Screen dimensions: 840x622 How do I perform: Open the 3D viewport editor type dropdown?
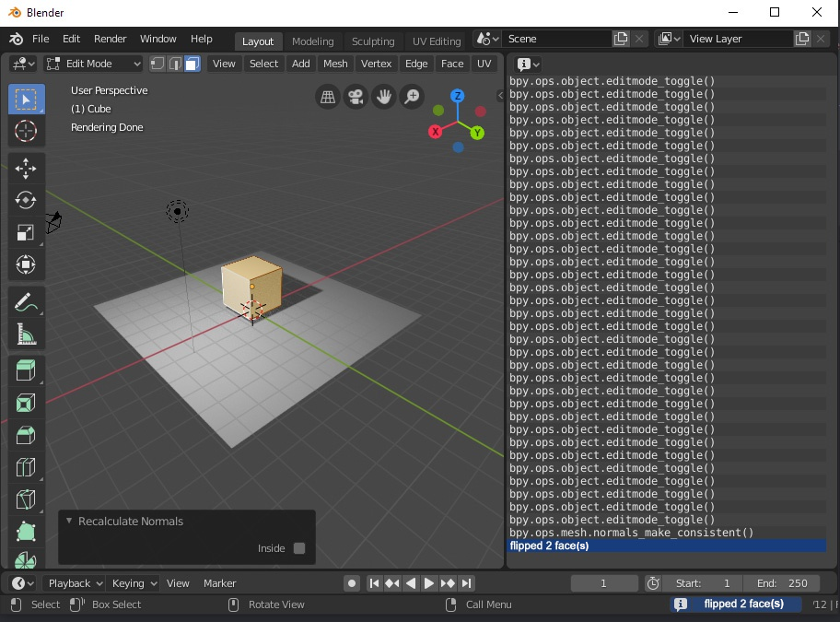24,64
